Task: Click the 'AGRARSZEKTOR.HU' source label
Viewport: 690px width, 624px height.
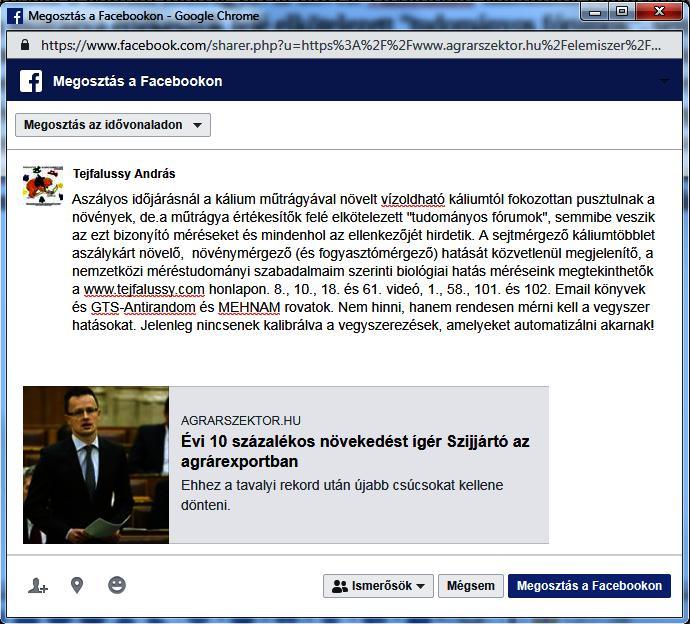Action: pyautogui.click(x=241, y=421)
